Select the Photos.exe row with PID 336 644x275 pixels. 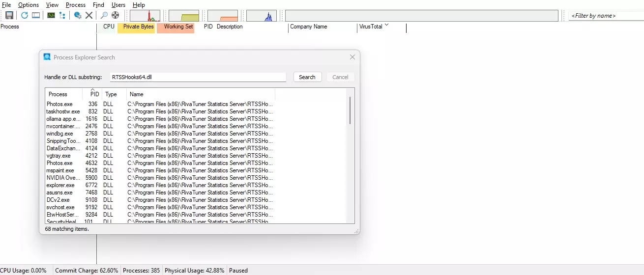pos(160,104)
